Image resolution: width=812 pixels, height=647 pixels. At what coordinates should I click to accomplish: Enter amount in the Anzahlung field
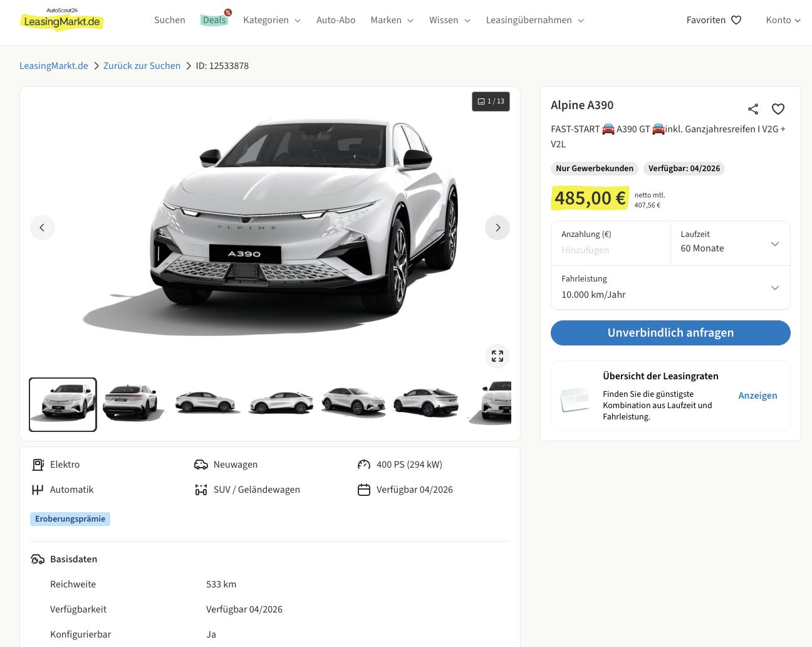click(610, 250)
